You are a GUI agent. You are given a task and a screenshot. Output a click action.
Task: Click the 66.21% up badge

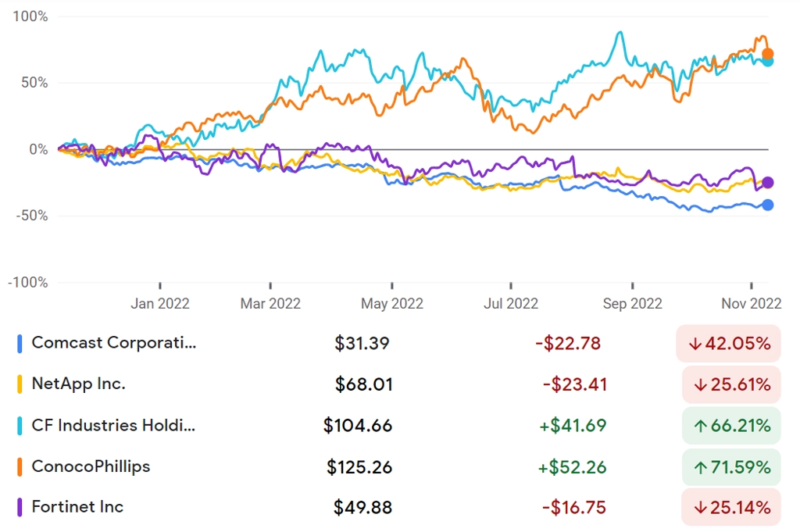coord(731,426)
